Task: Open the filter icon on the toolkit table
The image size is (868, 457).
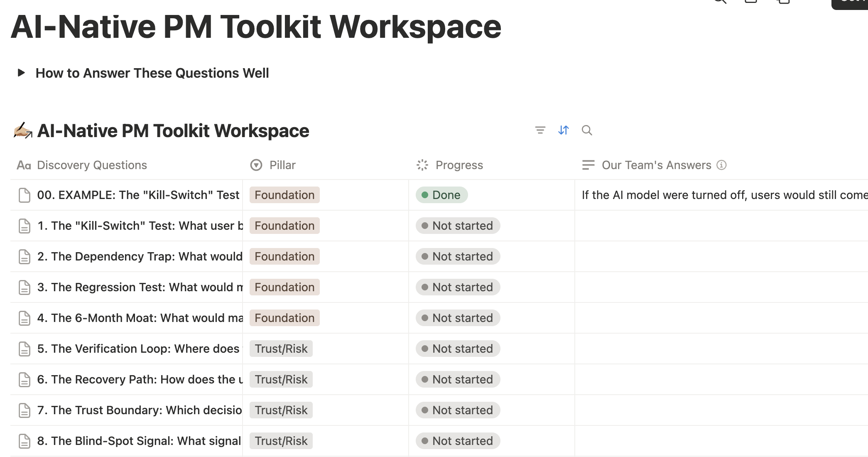Action: click(x=540, y=130)
